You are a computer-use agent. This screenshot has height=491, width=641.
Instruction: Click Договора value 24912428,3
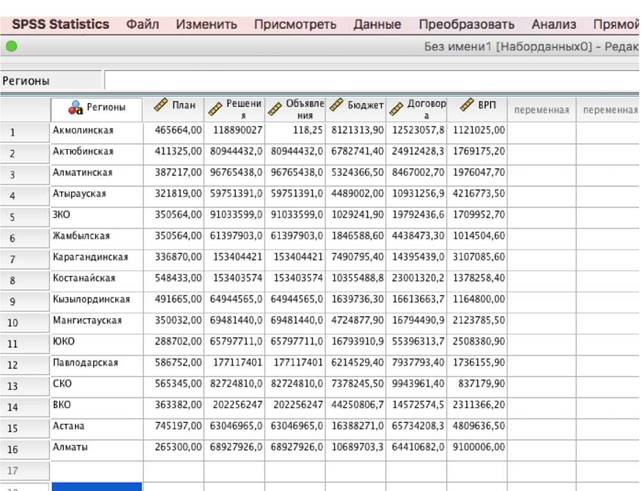coord(417,152)
